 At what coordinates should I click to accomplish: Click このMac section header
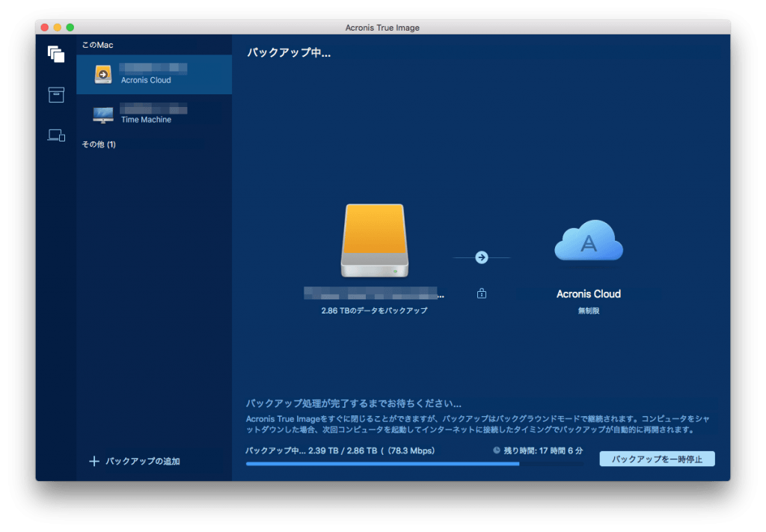coord(98,45)
